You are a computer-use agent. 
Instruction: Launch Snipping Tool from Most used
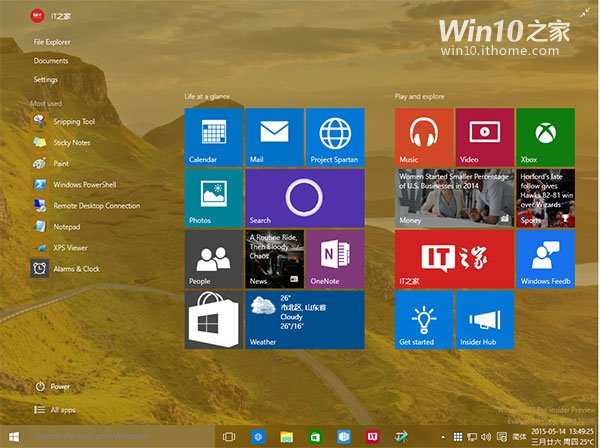73,122
